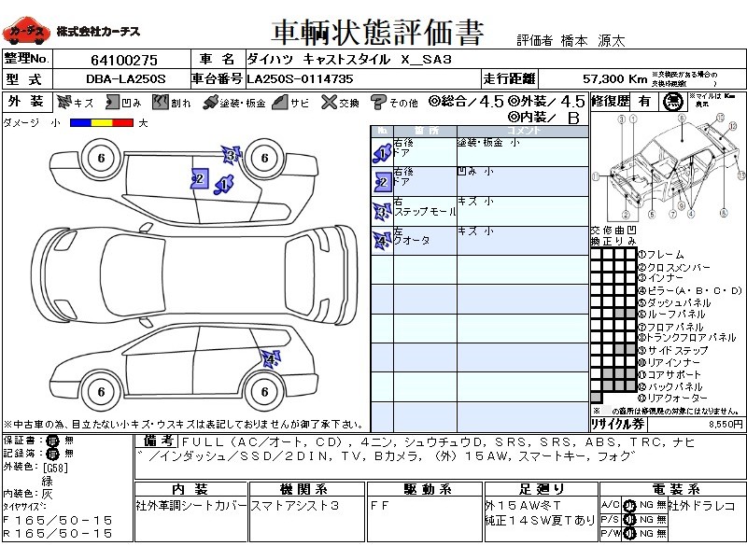
Task: Click the frame (フレーム) repair grid row
Action: point(614,255)
